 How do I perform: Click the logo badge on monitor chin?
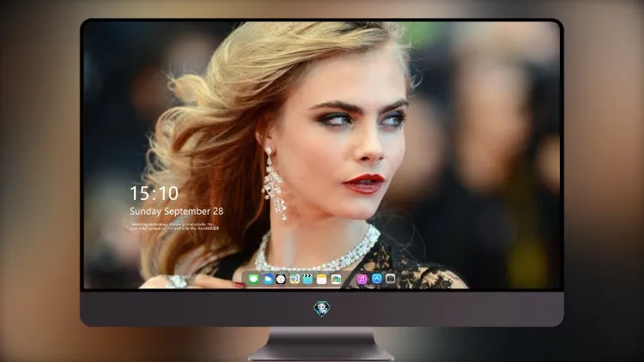point(322,309)
